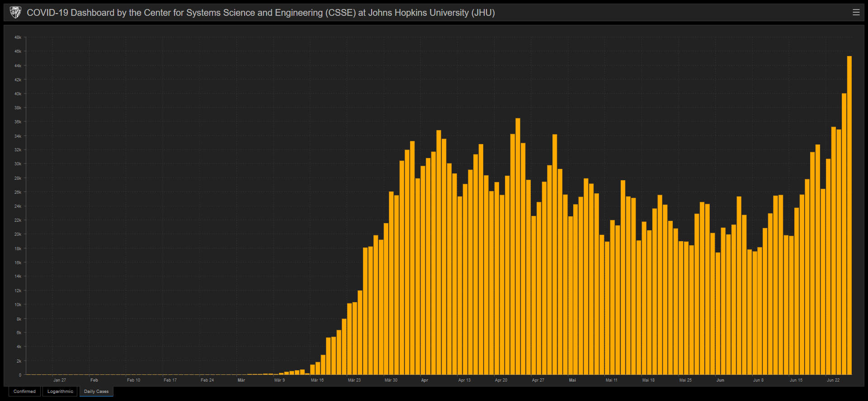Click the Jun 22 x-axis label
The height and width of the screenshot is (401, 868).
(x=833, y=380)
